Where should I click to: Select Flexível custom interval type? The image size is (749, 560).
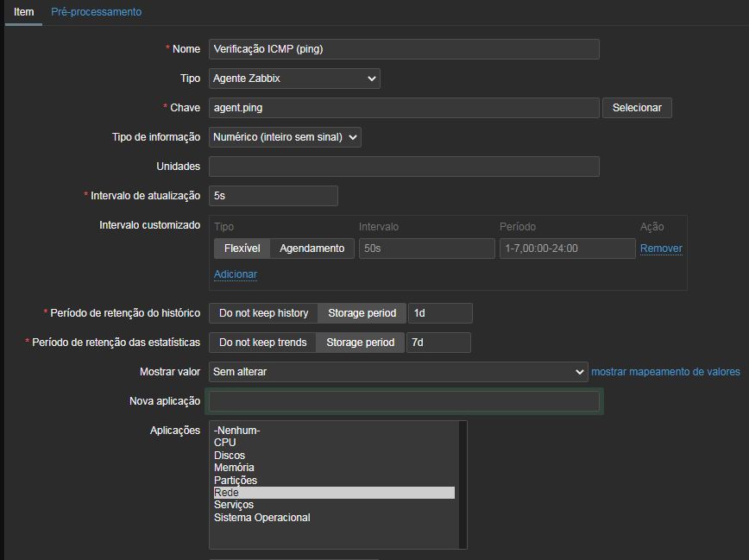pos(242,249)
